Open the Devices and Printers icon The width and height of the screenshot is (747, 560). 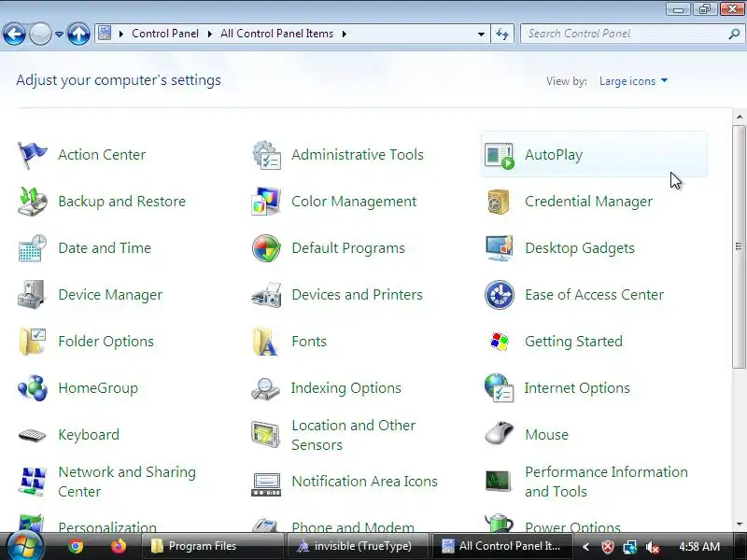pos(266,295)
